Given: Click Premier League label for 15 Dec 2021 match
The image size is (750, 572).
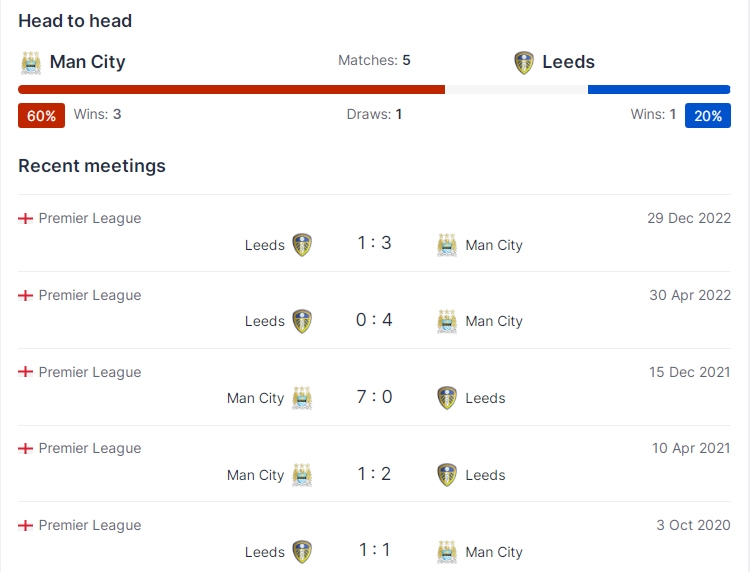Looking at the screenshot, I should pos(90,372).
